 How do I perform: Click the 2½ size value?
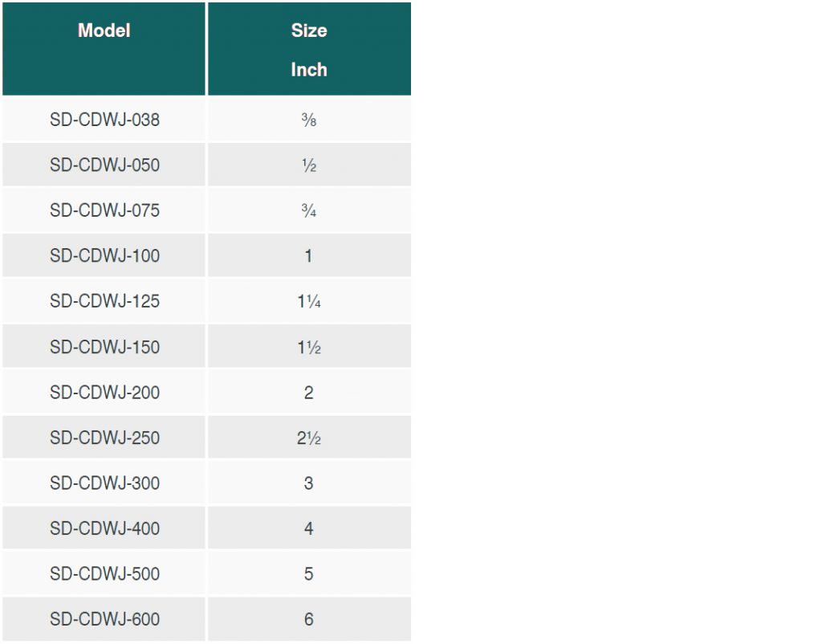[309, 438]
